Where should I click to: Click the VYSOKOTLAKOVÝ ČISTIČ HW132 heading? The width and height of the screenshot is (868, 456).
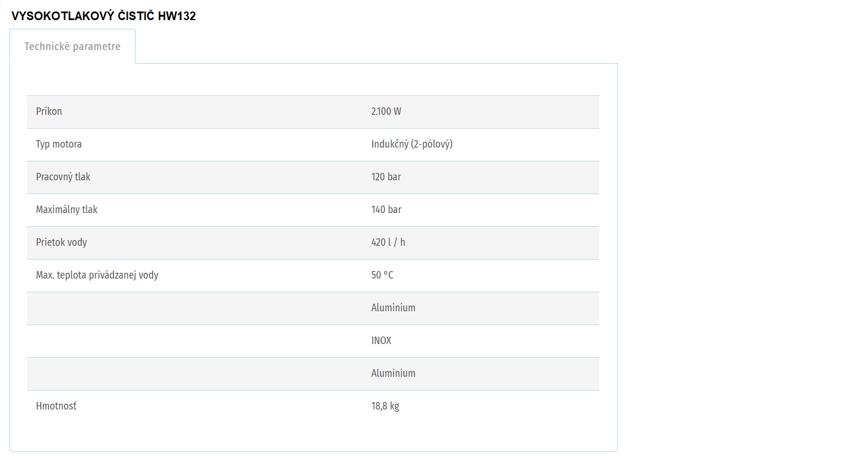[x=103, y=16]
